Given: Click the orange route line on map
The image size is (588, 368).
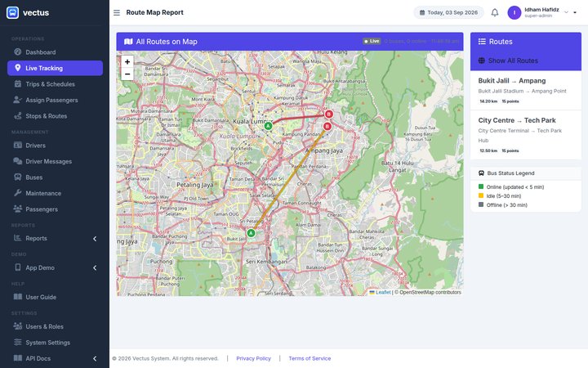Looking at the screenshot, I should (x=289, y=179).
